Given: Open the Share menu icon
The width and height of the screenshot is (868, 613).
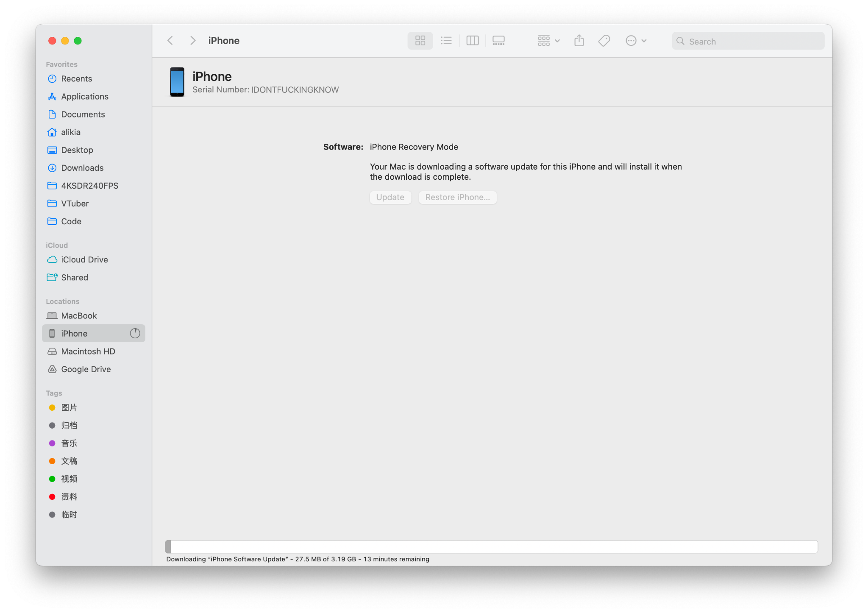Looking at the screenshot, I should click(579, 40).
